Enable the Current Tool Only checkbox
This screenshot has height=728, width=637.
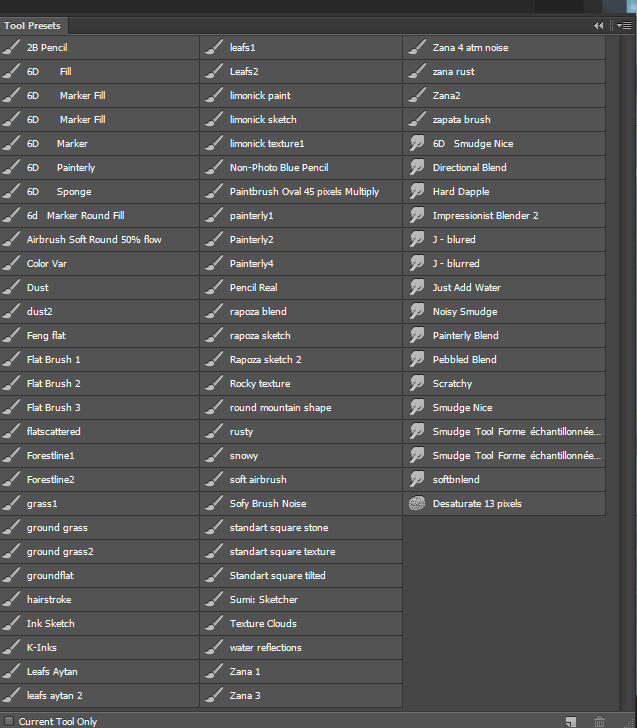tap(9, 721)
